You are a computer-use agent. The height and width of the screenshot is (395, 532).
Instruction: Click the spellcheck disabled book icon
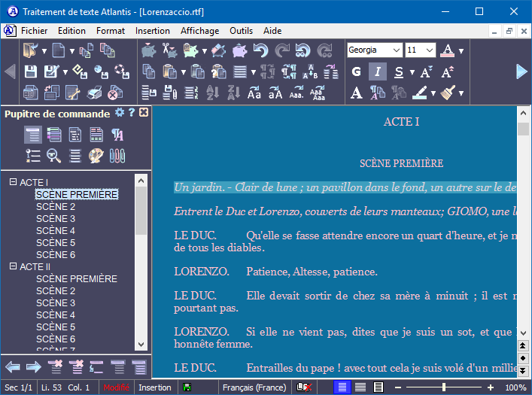pyautogui.click(x=304, y=387)
